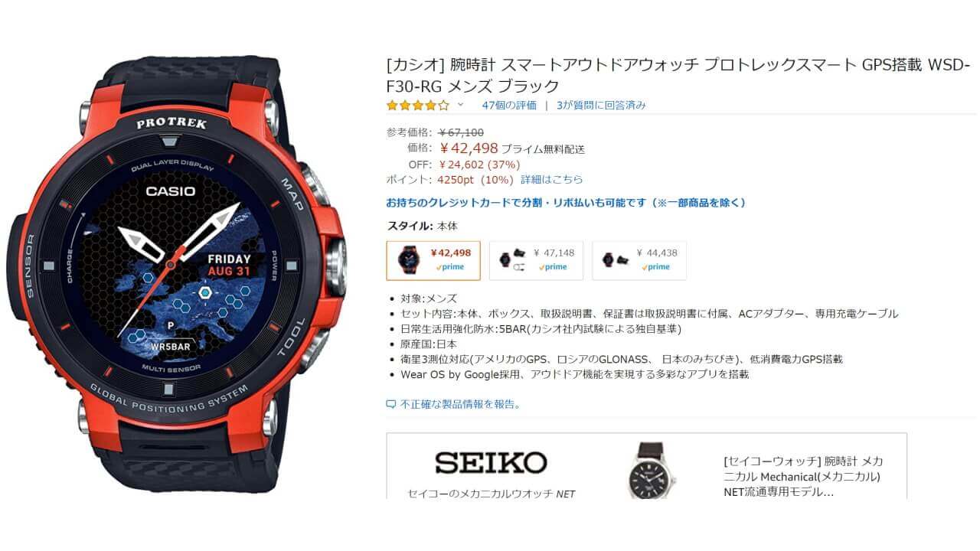Image resolution: width=980 pixels, height=551 pixels.
Task: Click the watch-with-cable thumbnail in second style
Action: pyautogui.click(x=510, y=259)
